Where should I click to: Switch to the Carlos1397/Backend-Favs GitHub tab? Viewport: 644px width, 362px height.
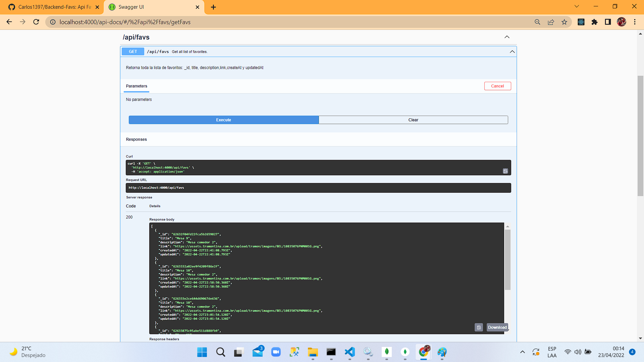pos(54,7)
